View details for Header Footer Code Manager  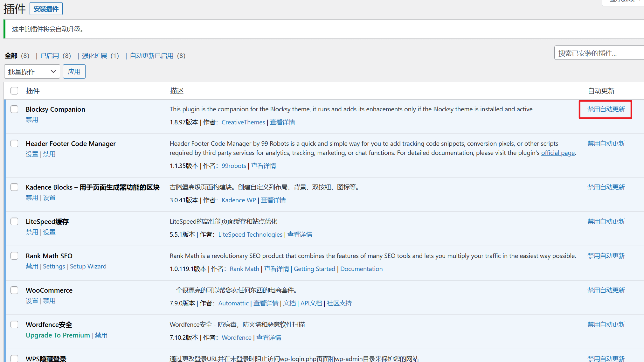(x=264, y=166)
